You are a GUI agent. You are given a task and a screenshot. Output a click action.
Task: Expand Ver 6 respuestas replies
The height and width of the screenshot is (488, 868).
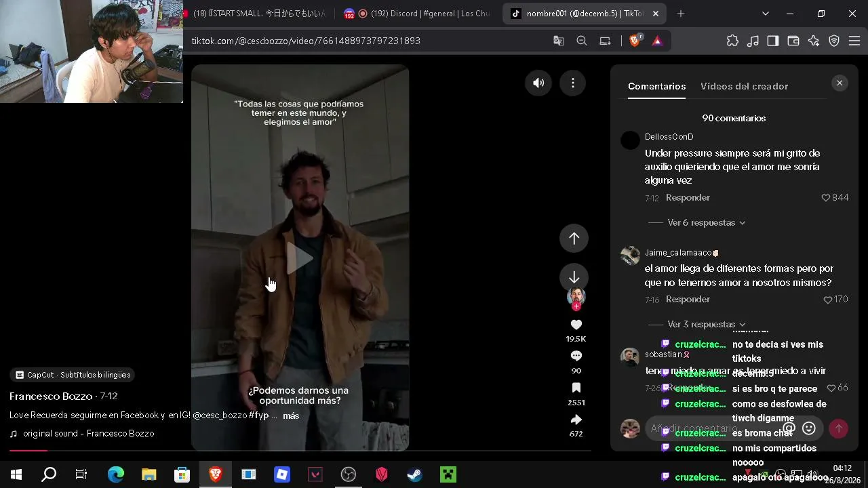(706, 223)
